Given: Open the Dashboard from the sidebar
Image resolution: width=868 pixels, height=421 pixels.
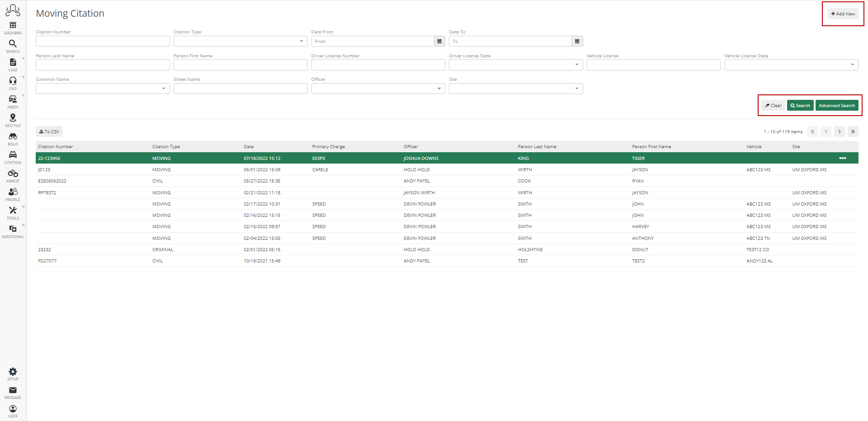Looking at the screenshot, I should [12, 26].
